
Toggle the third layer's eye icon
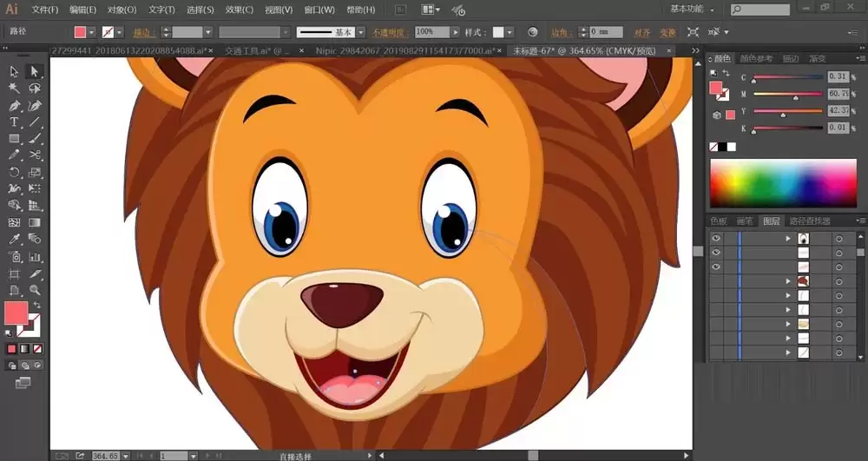pos(716,267)
